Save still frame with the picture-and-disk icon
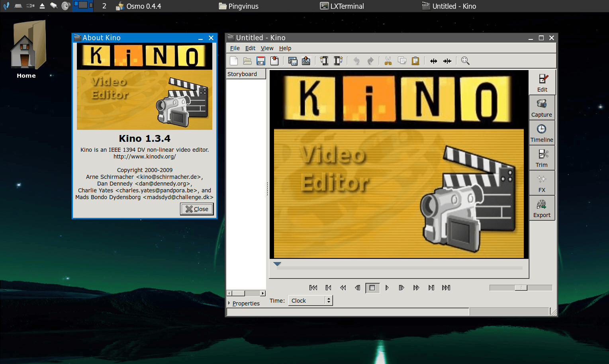The height and width of the screenshot is (364, 609). (293, 61)
